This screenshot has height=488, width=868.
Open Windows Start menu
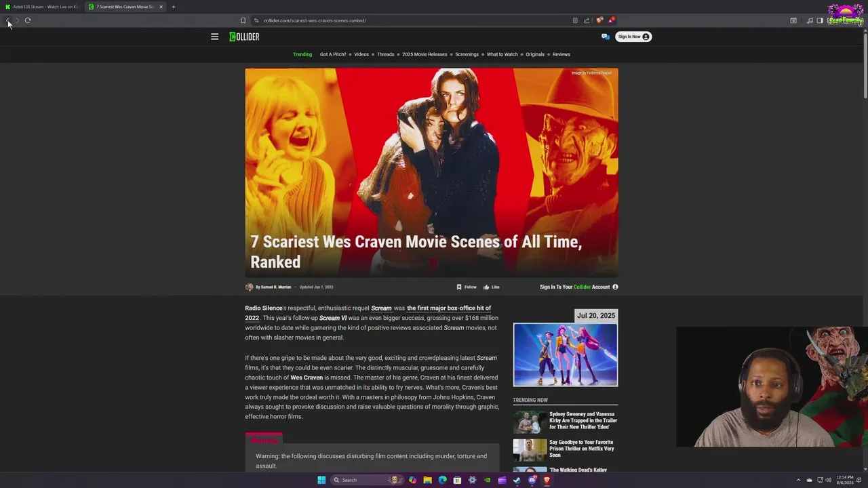coord(321,480)
